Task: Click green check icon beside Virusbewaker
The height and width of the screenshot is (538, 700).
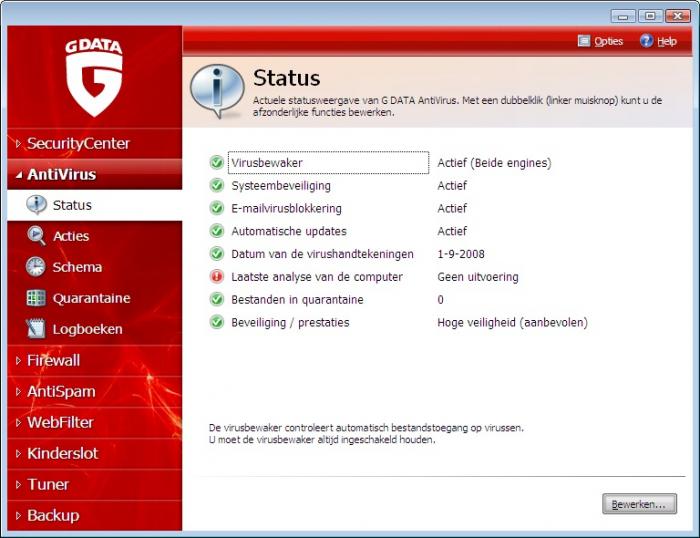Action: pyautogui.click(x=217, y=163)
